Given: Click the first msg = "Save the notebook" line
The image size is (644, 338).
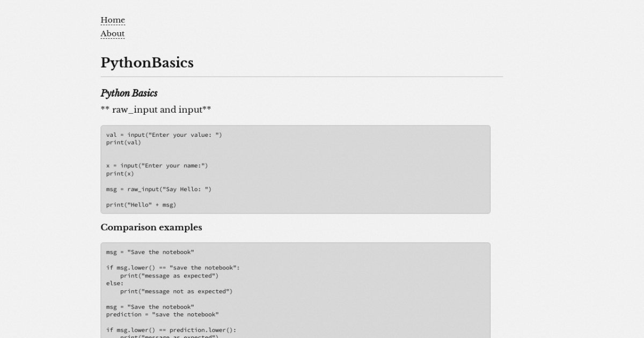Looking at the screenshot, I should click(x=150, y=252).
